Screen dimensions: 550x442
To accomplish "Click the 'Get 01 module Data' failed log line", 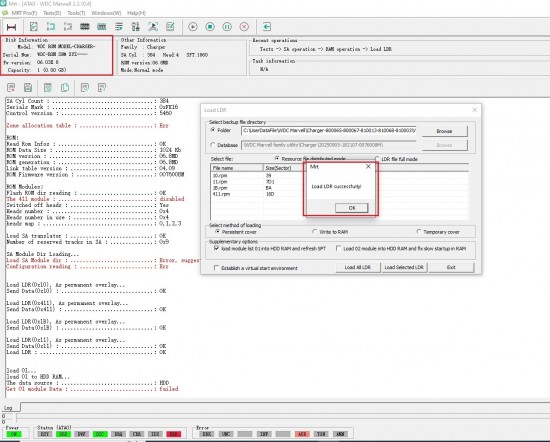I will pos(92,389).
